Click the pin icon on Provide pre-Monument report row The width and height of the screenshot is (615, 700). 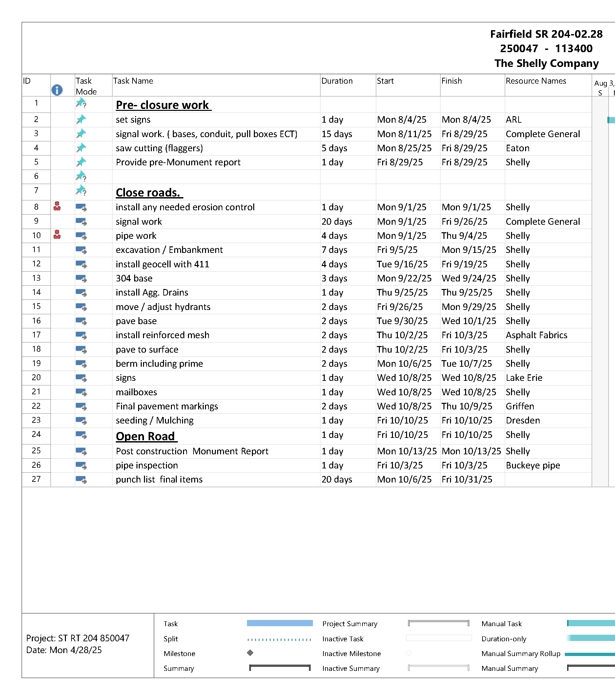pyautogui.click(x=81, y=162)
